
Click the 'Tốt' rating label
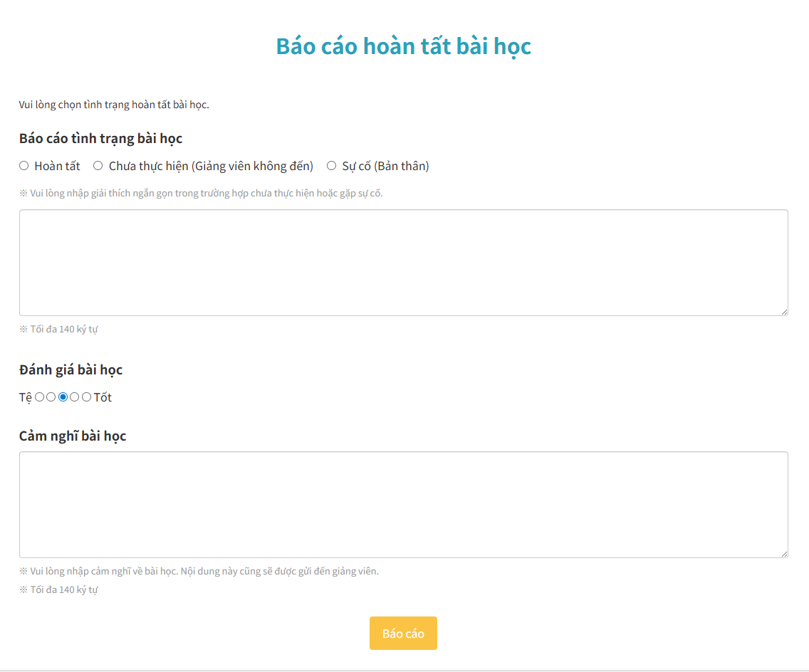[x=102, y=397]
